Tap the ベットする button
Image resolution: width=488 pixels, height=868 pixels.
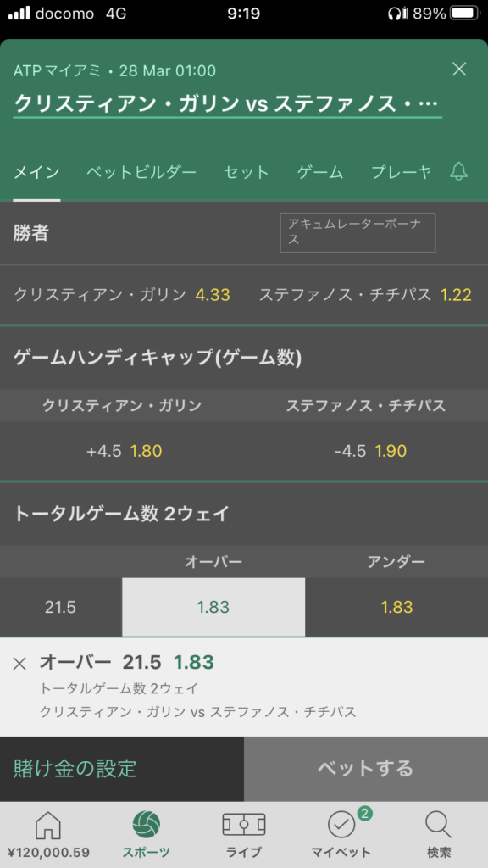pos(366,768)
